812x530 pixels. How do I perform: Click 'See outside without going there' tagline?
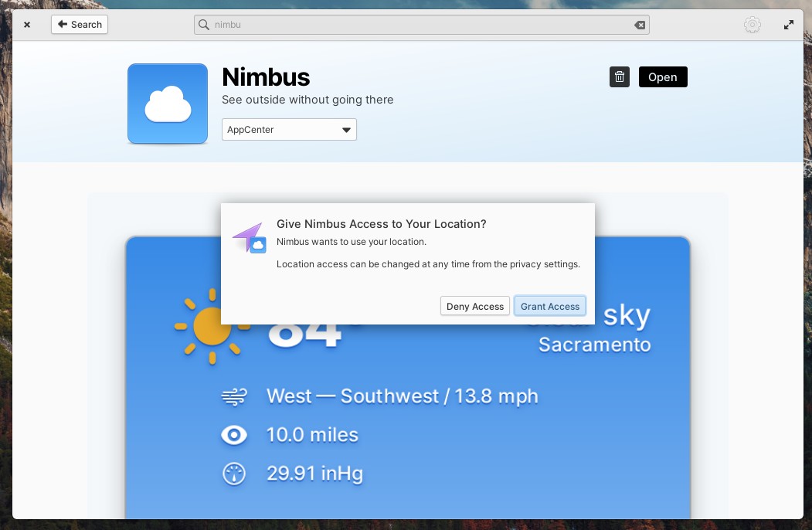(x=307, y=100)
